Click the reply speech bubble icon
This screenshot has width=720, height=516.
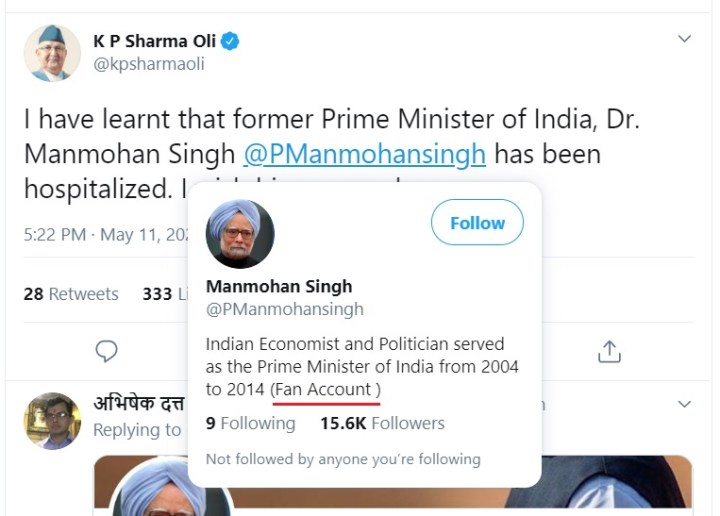[107, 351]
